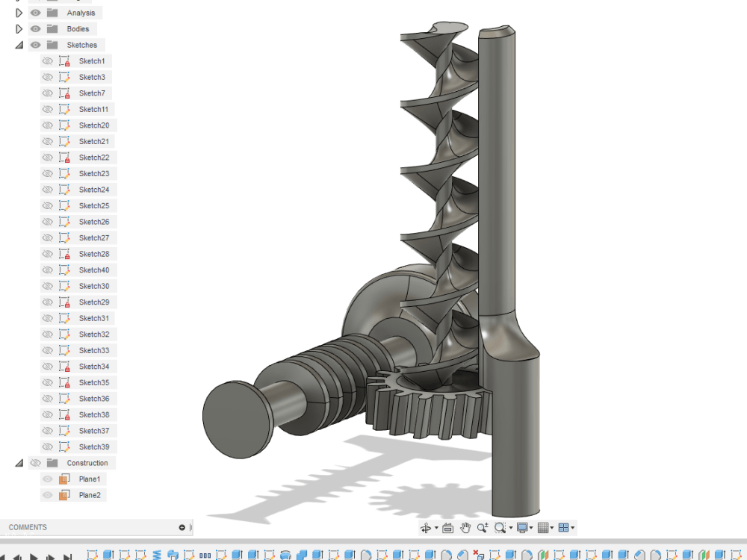Screen dimensions: 747x560
Task: Click the play button in the timeline controls
Action: click(34, 555)
